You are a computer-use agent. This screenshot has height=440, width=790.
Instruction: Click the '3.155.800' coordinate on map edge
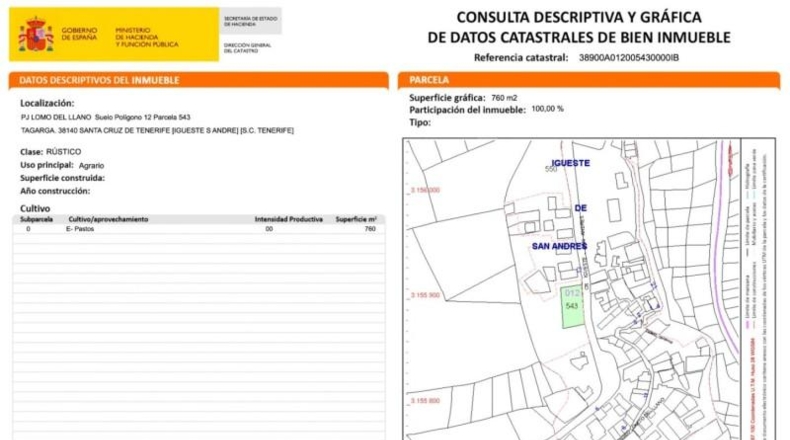click(425, 401)
